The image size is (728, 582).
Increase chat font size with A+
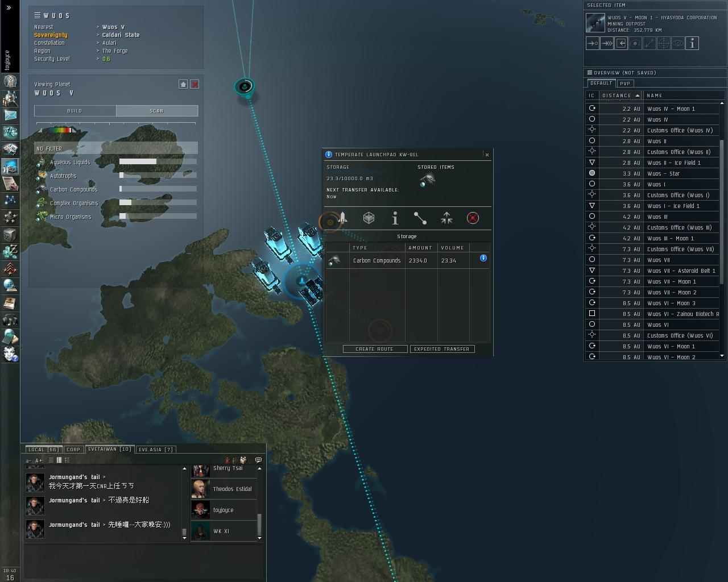[x=39, y=460]
